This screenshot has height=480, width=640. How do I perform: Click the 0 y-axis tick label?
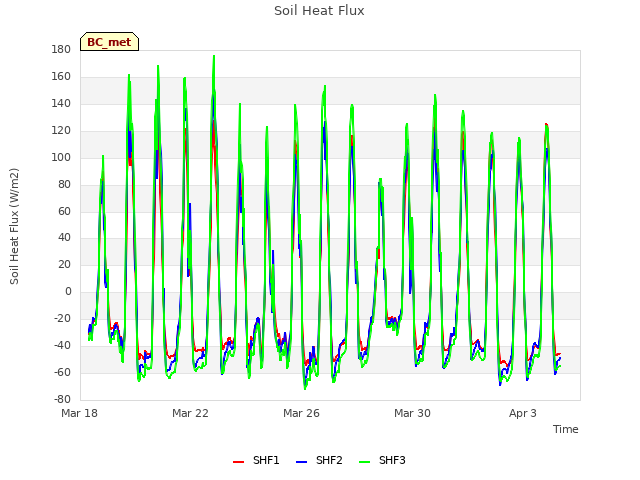tap(68, 291)
